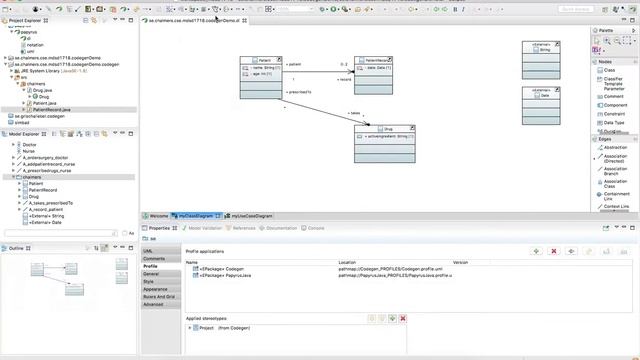640x360 pixels.
Task: Reapply profile using arrow button
Action: 571,251
